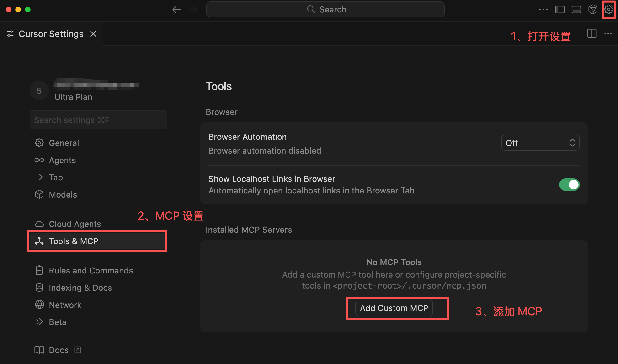Turn off Show Localhost Links toggle
The height and width of the screenshot is (364, 618).
569,184
